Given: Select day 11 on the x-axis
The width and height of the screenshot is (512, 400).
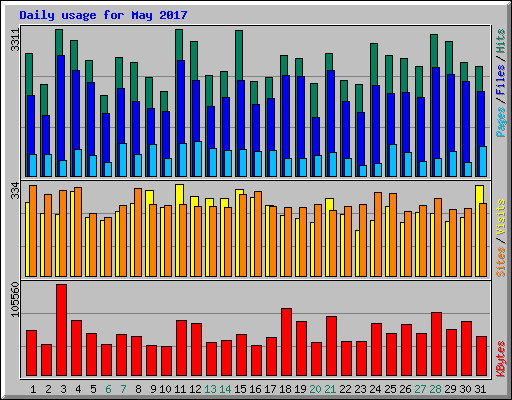Looking at the screenshot, I should click(x=180, y=389).
